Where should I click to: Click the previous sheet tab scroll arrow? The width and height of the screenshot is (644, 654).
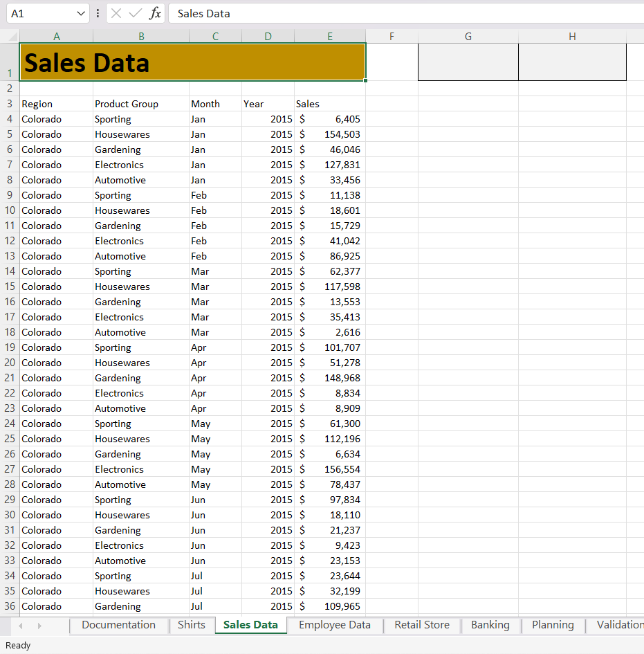21,626
